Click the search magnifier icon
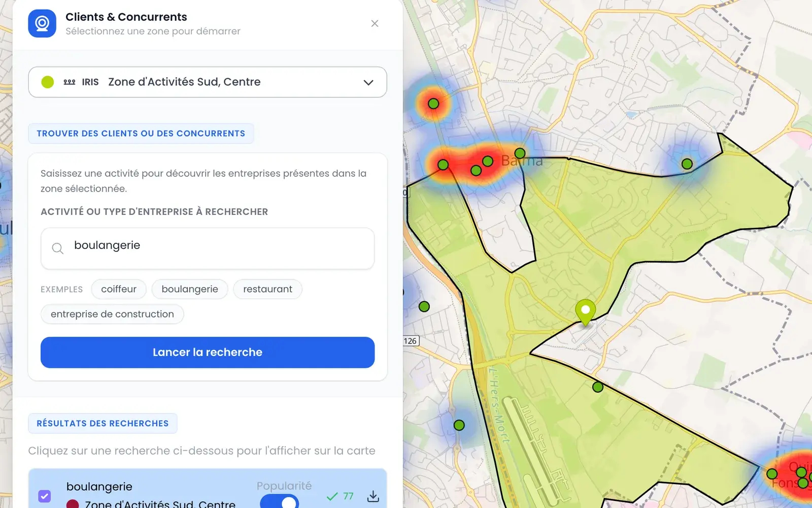The image size is (812, 508). coord(58,248)
